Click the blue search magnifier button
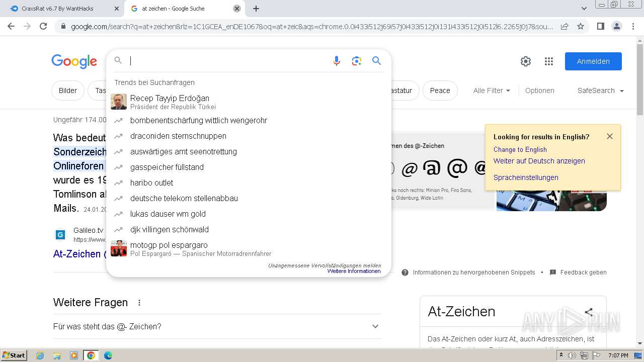Viewport: 644px width, 362px height. click(x=376, y=61)
